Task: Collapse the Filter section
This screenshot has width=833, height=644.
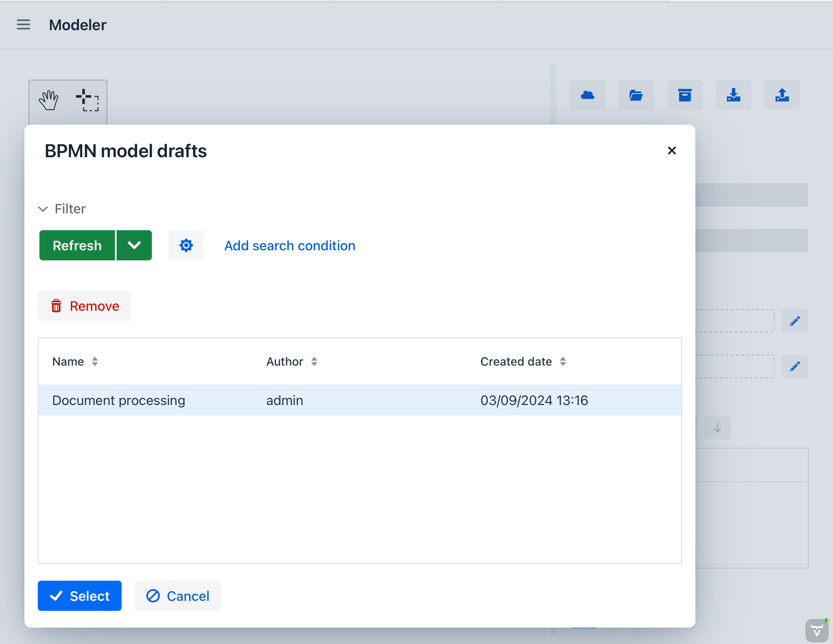Action: point(43,209)
